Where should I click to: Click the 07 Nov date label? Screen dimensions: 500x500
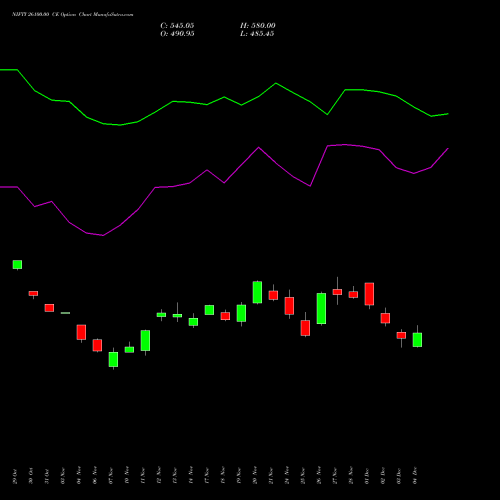111,476
